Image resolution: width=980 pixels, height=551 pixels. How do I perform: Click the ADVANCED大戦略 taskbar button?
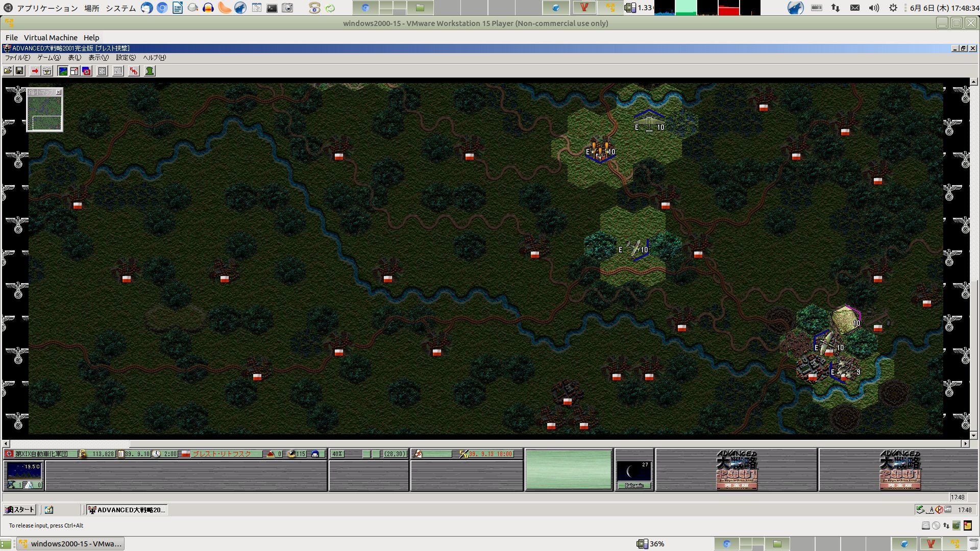point(127,510)
